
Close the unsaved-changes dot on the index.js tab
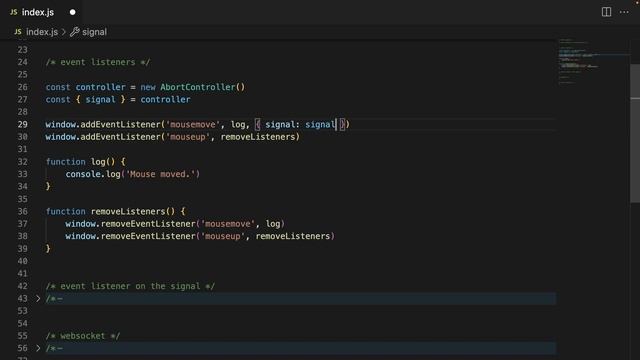tap(73, 12)
